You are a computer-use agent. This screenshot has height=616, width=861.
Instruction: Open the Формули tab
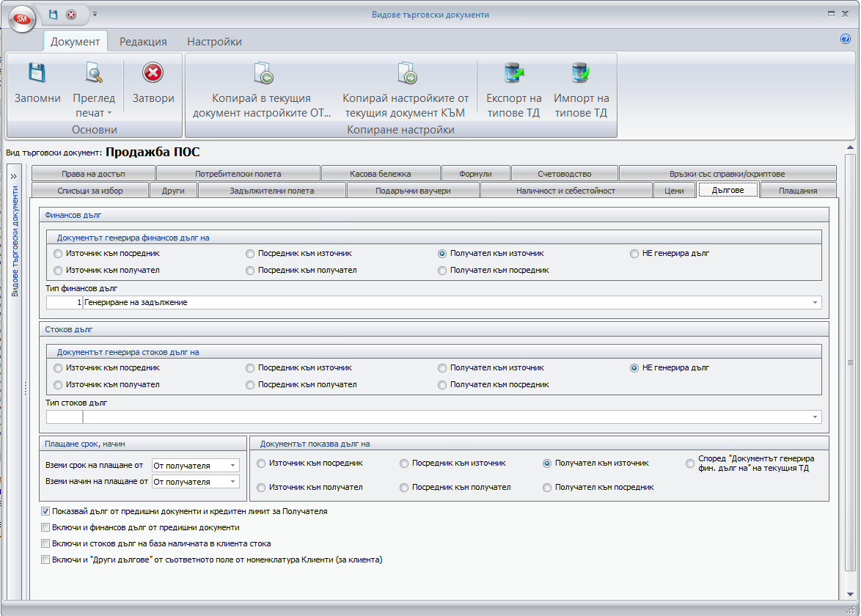[475, 174]
